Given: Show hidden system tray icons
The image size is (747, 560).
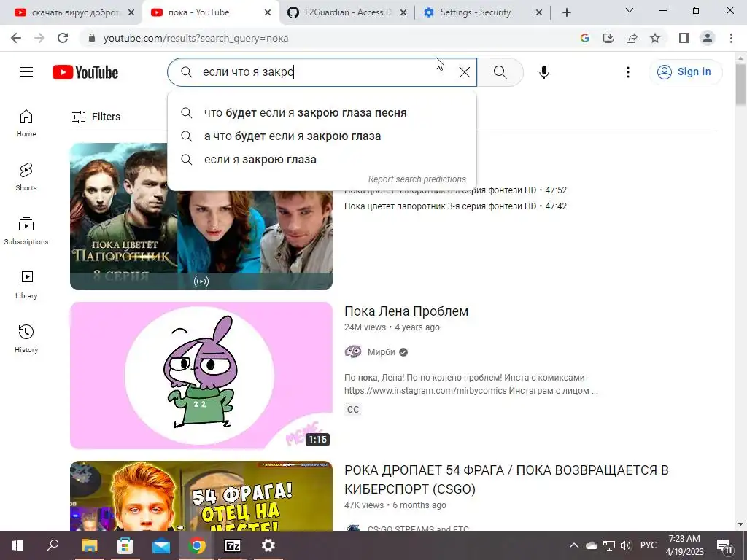Looking at the screenshot, I should coord(574,545).
